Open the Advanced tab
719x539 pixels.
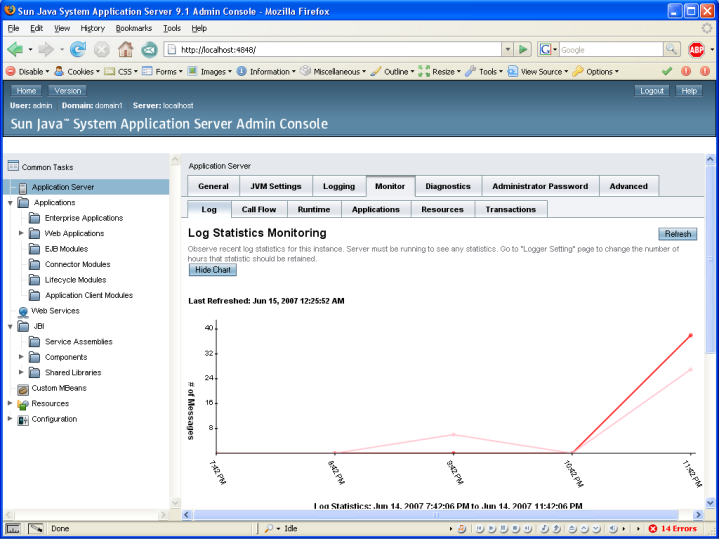tap(629, 186)
